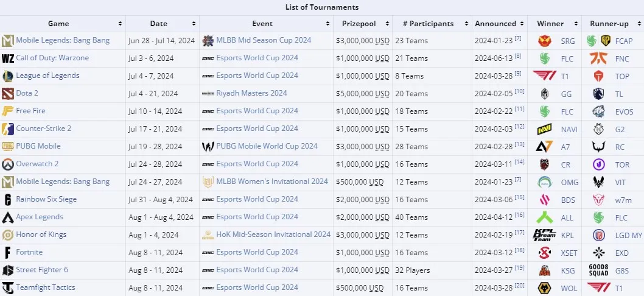
Task: Open the MLBB Mid Season Cup 2024 link
Action: pos(264,40)
